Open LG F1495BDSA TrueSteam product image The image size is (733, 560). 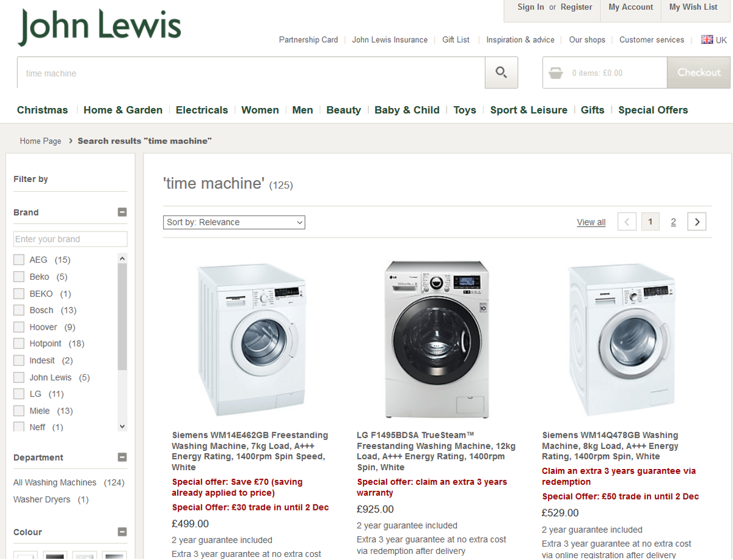(x=437, y=340)
